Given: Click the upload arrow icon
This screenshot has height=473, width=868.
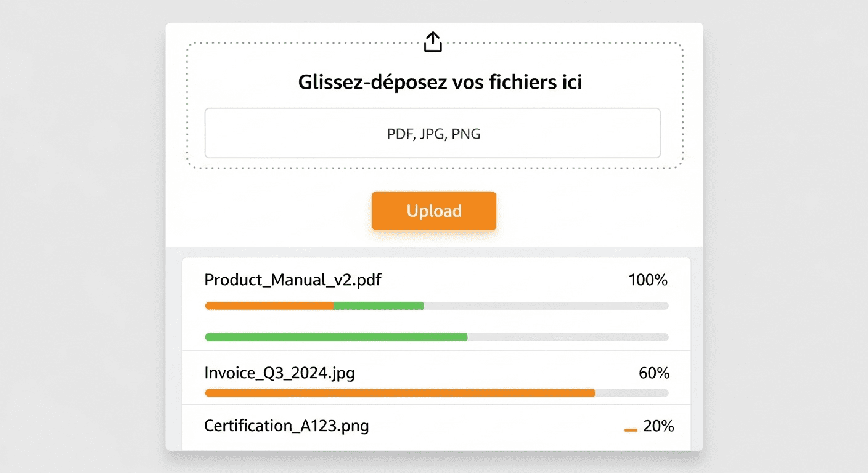Looking at the screenshot, I should click(x=433, y=41).
